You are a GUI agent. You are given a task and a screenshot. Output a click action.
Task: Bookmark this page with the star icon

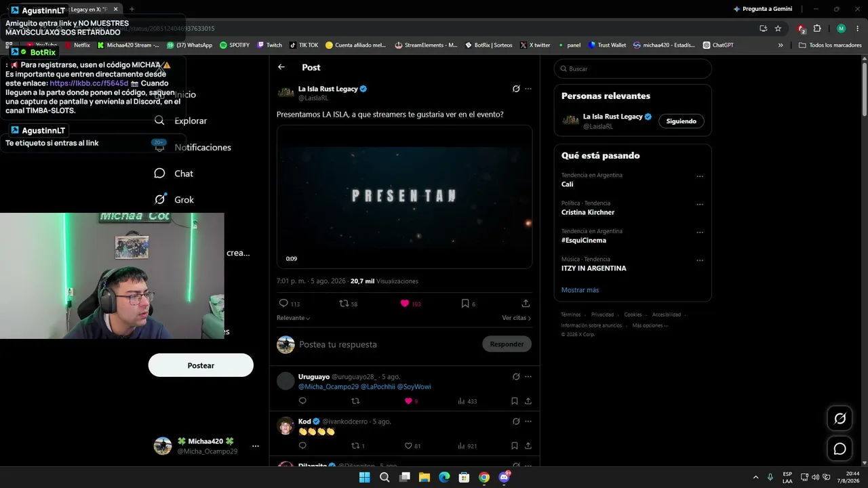tap(778, 28)
